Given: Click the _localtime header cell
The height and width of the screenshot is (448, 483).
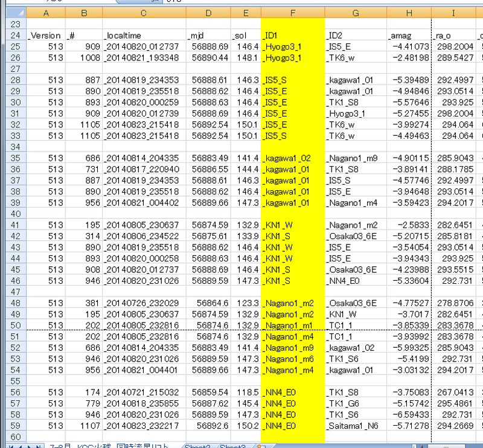Looking at the screenshot, I should coord(144,36).
